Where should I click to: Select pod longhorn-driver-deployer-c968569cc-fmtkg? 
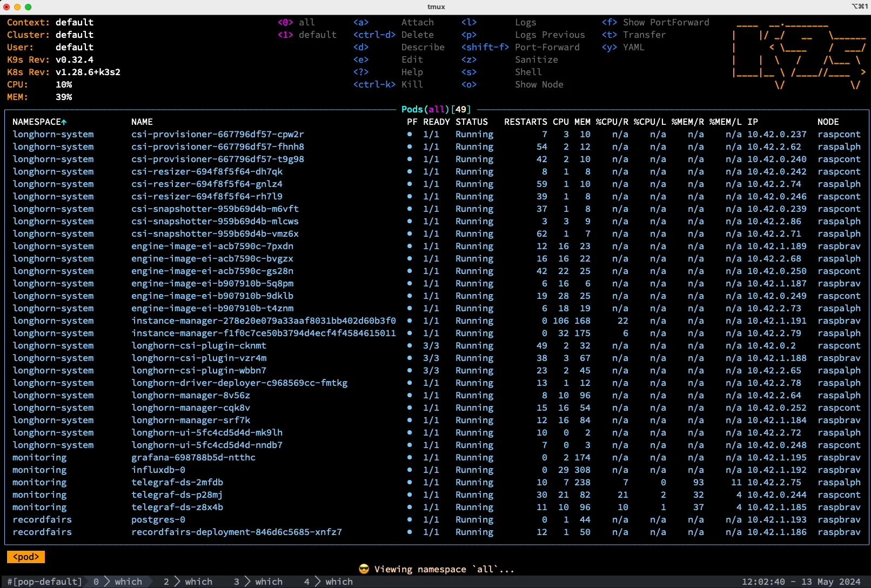pyautogui.click(x=437, y=383)
